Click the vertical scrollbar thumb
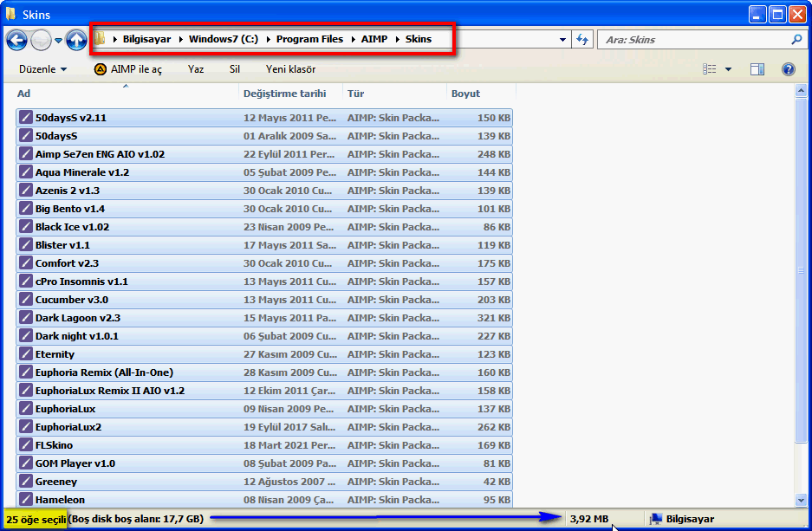Screen dimensions: 812x531 point(801,269)
